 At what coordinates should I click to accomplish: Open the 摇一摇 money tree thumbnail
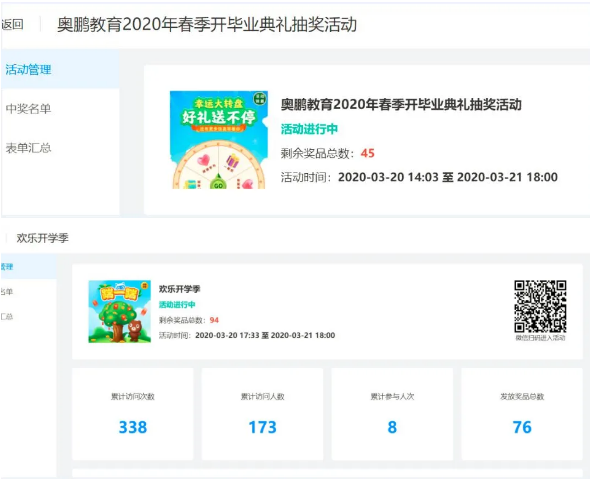[120, 312]
